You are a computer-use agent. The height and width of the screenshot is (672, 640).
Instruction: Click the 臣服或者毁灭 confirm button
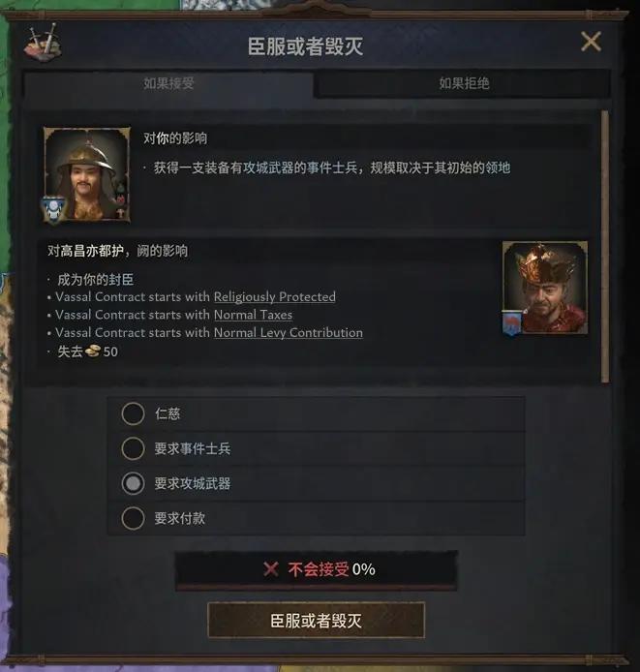[x=317, y=620]
